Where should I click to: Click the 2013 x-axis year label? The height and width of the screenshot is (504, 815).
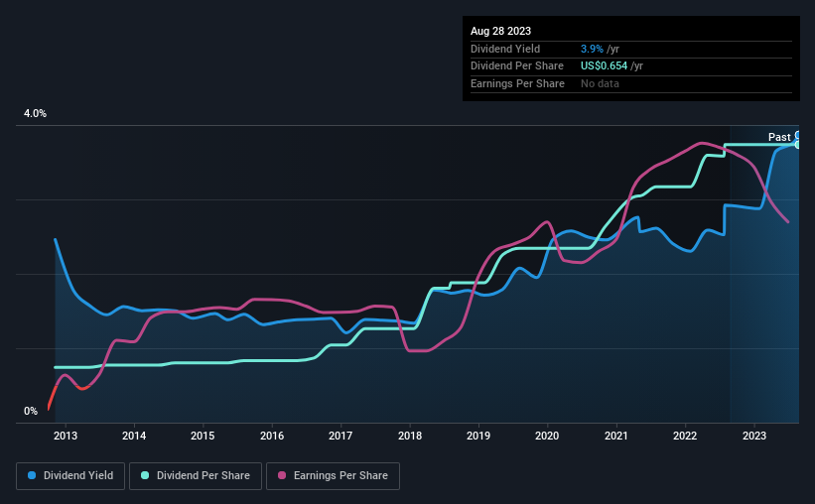coord(66,436)
